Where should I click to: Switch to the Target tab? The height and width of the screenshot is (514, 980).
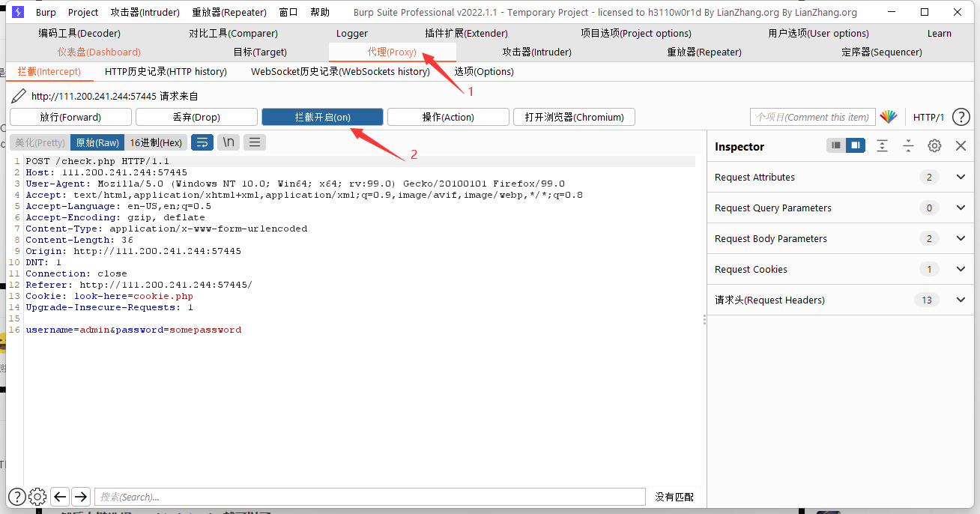(260, 52)
